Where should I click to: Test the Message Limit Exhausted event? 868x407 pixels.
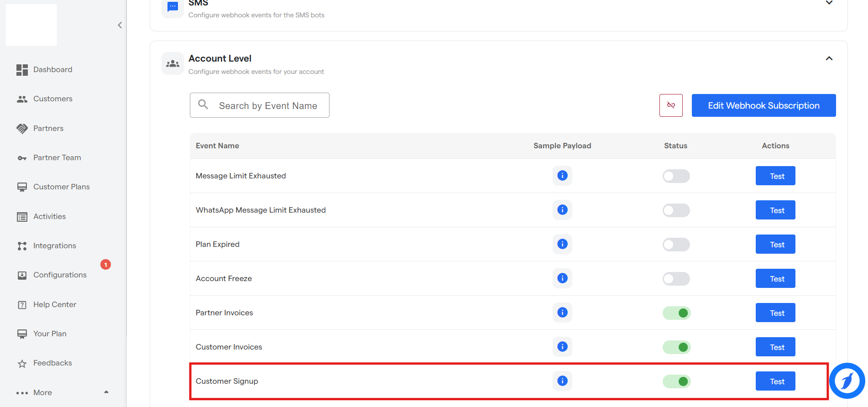775,176
